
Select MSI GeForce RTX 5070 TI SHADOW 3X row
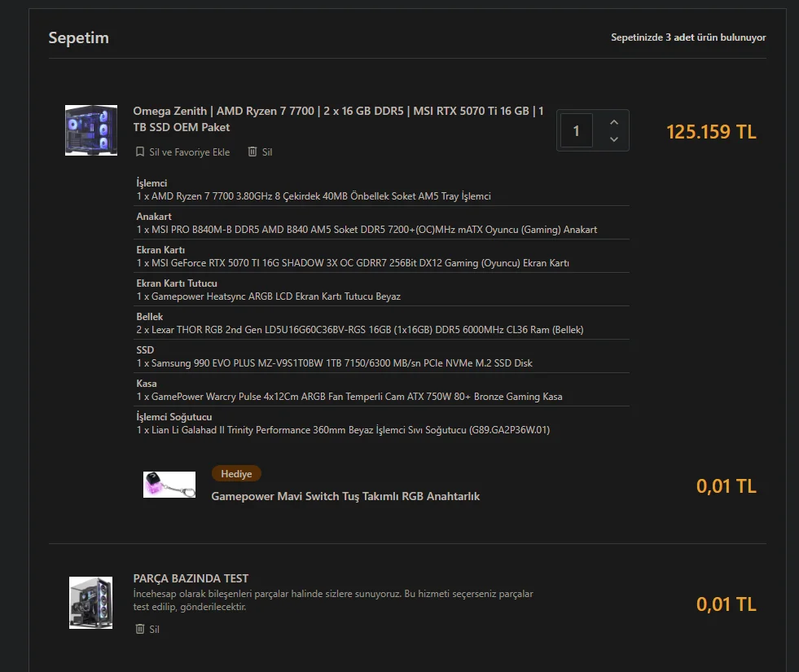[x=382, y=257]
